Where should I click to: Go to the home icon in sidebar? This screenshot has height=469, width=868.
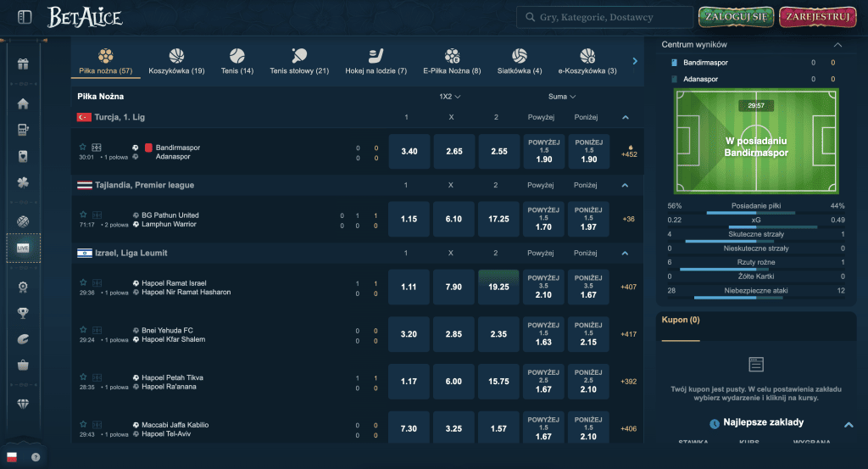[23, 103]
